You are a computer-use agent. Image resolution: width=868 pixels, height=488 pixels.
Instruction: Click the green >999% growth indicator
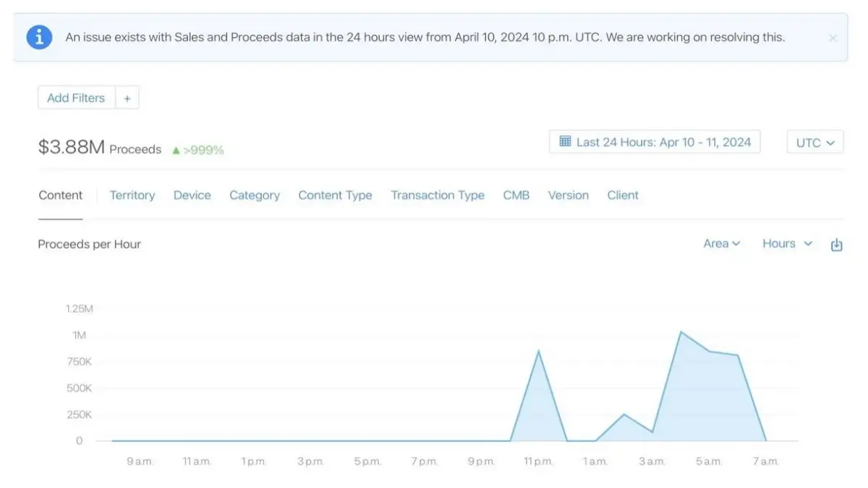point(200,150)
